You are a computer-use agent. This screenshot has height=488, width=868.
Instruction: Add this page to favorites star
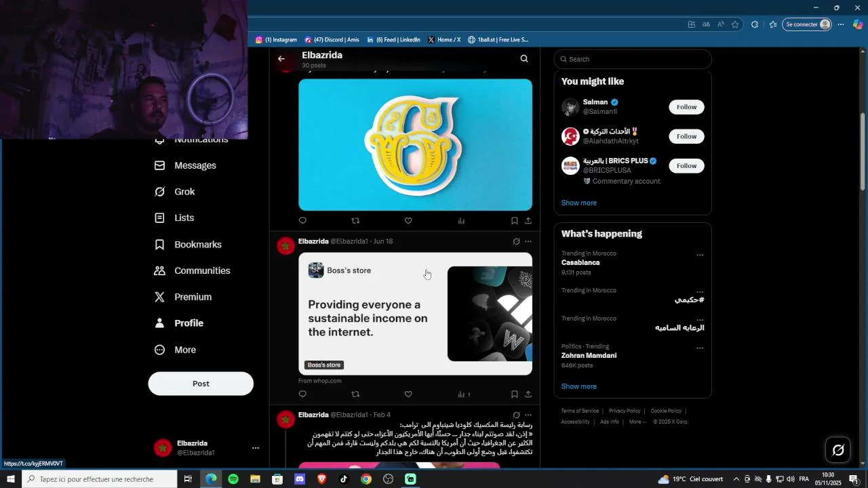735,24
